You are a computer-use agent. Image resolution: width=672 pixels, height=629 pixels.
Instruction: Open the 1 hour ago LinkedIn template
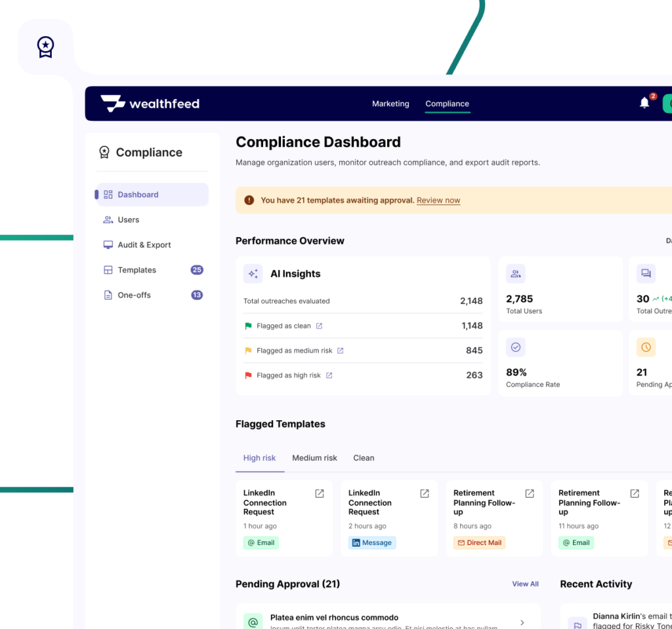tap(319, 494)
